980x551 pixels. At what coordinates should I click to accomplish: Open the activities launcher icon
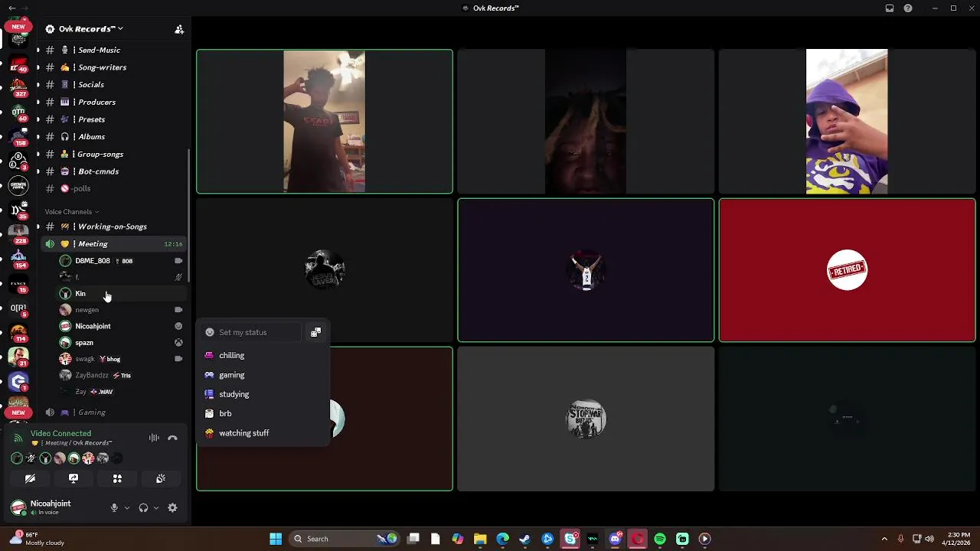point(117,478)
